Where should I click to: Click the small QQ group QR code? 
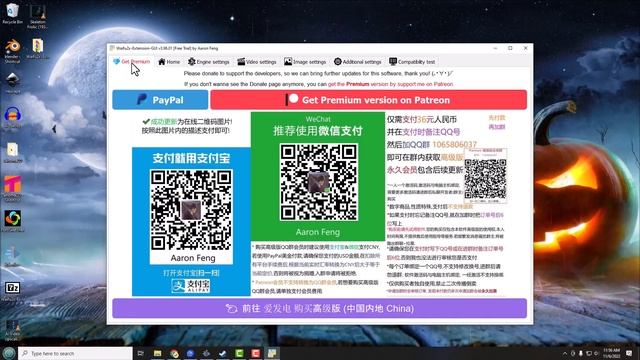pyautogui.click(x=485, y=178)
